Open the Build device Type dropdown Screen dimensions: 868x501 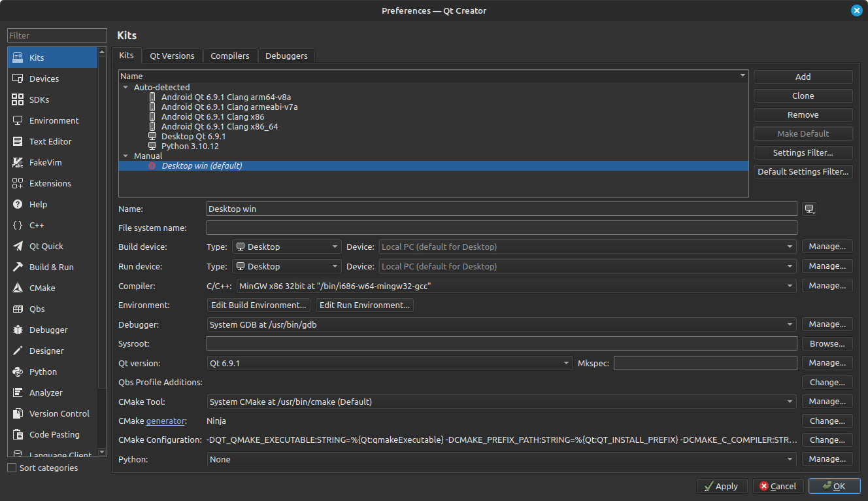point(287,247)
